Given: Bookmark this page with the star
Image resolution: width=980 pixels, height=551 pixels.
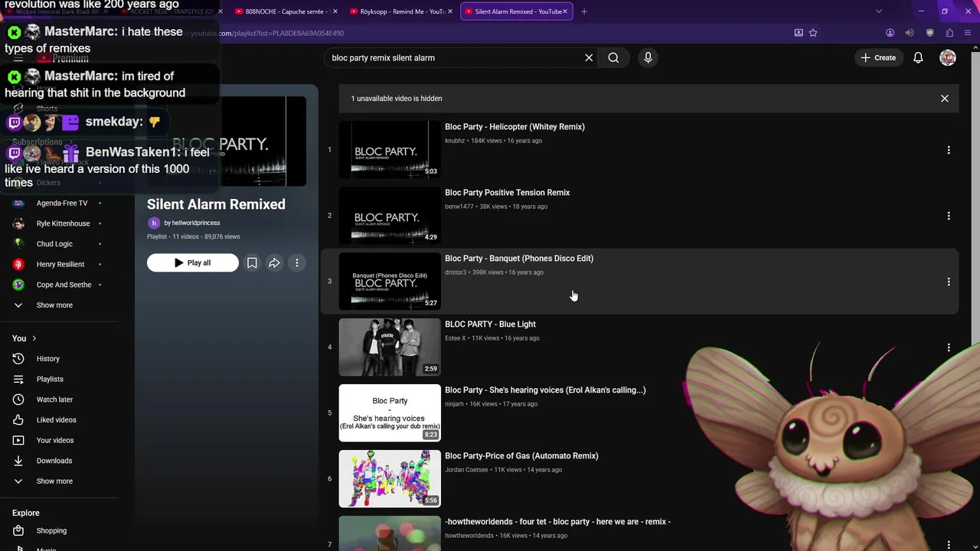Looking at the screenshot, I should [813, 33].
